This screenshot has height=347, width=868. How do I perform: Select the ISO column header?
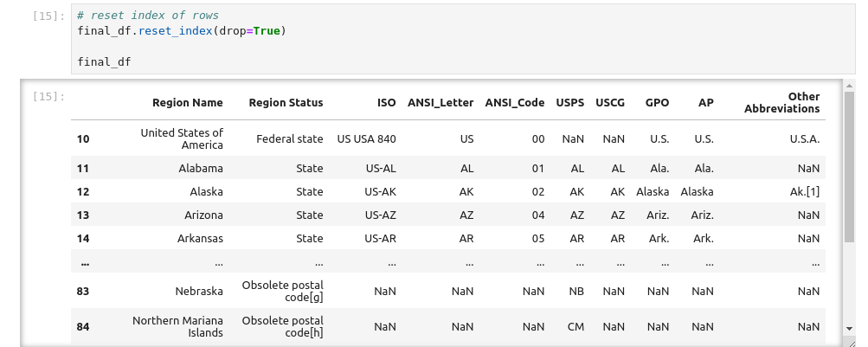pos(386,103)
